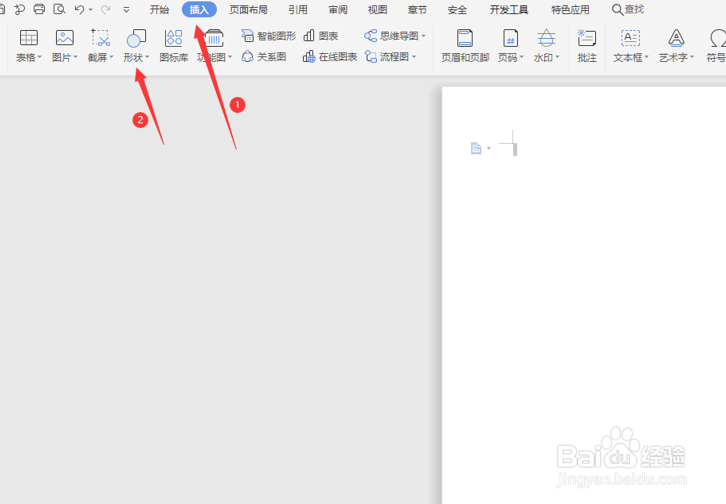This screenshot has height=504, width=726.
Task: Open the References (引用) tab
Action: coord(298,9)
